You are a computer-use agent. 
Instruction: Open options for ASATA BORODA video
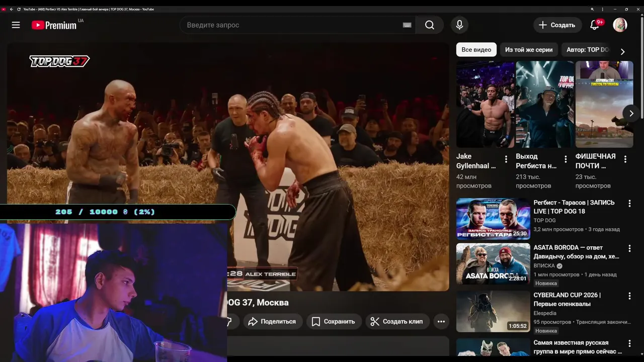point(629,248)
